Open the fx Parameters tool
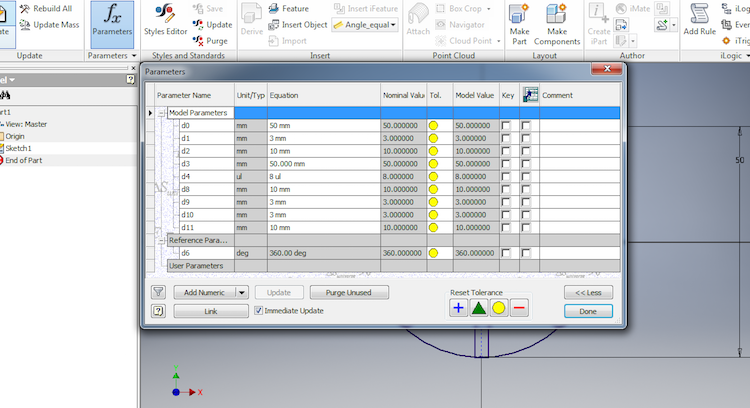 coord(112,24)
